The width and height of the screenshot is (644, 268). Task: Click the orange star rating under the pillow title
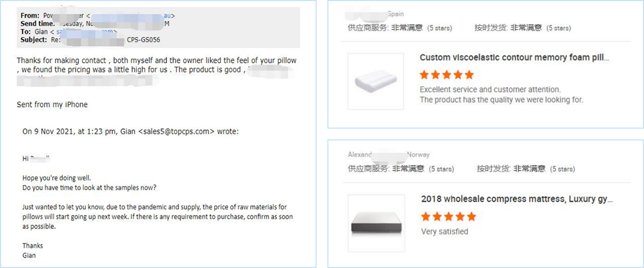(x=447, y=75)
